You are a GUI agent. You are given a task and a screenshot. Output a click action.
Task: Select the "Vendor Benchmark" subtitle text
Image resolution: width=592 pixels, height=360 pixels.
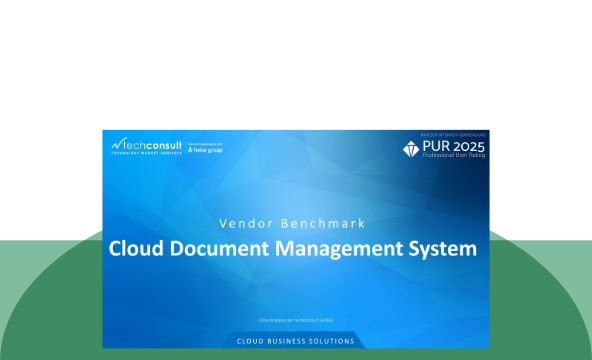(292, 223)
